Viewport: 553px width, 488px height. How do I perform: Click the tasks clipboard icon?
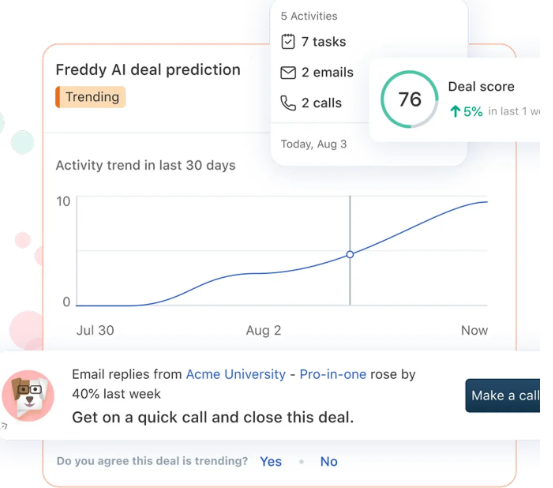[288, 42]
